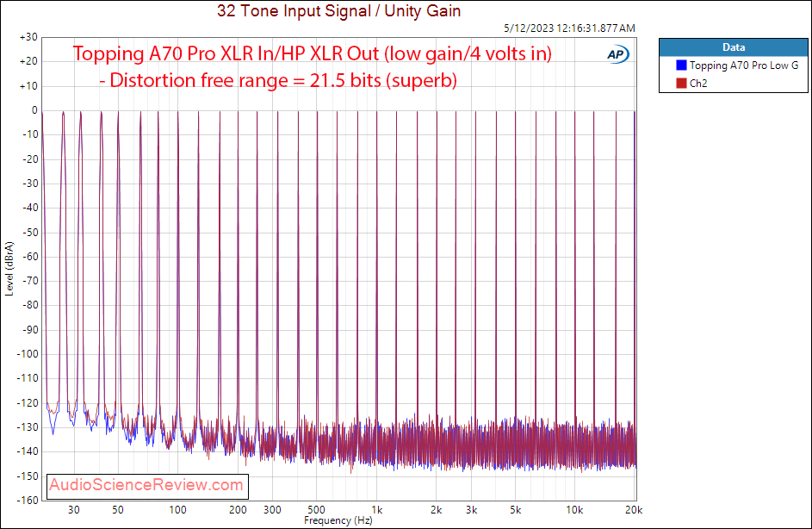Click the 'Data' legend header
Viewport: 812px width, 529px height.
pos(734,47)
